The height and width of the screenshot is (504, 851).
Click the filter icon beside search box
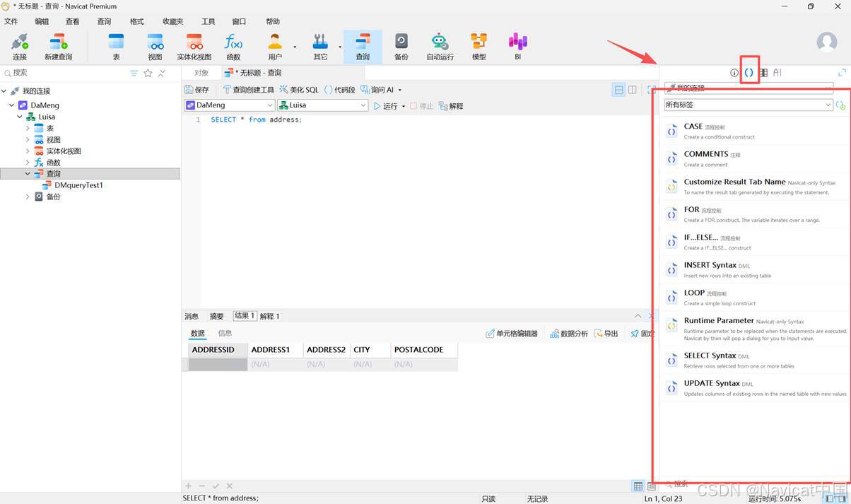(134, 73)
